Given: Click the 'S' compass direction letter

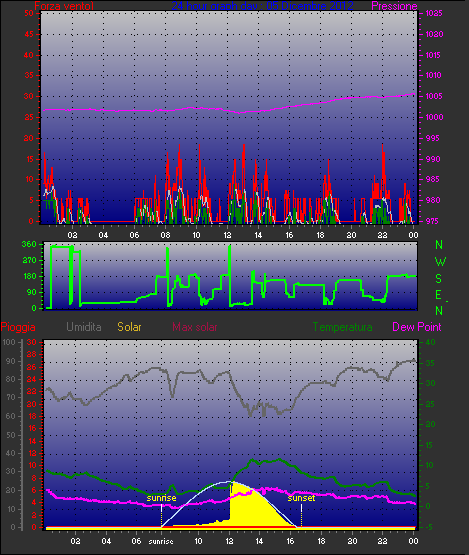Looking at the screenshot, I should coord(439,279).
